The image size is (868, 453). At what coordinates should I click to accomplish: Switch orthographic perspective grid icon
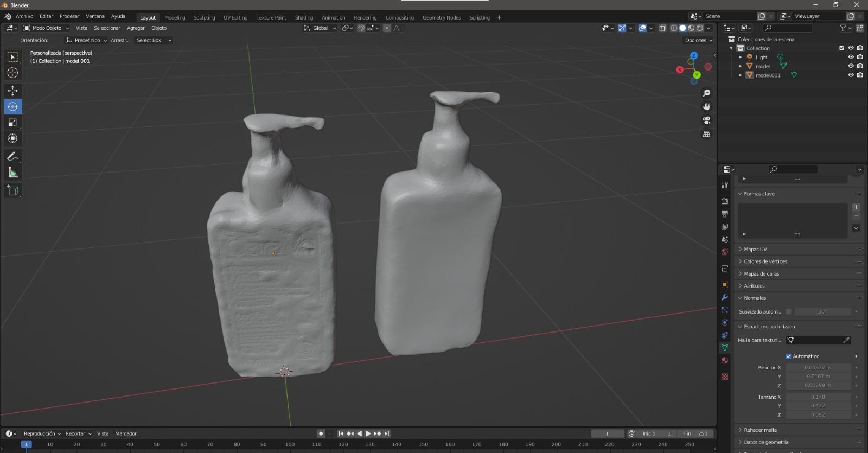click(x=706, y=134)
